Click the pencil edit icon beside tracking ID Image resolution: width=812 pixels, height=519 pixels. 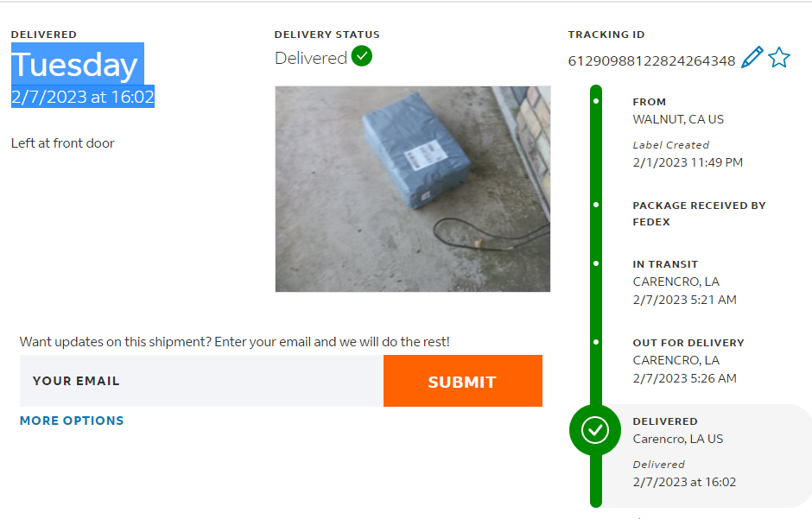(752, 58)
